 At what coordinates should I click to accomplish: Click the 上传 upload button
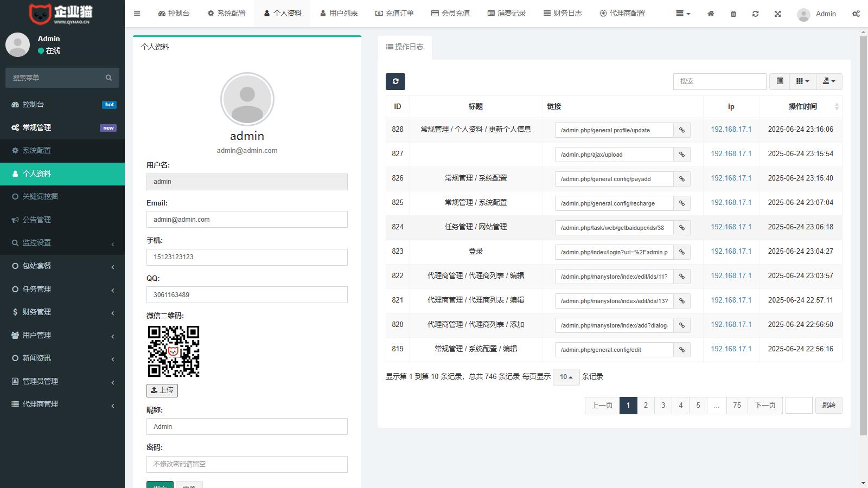point(162,390)
